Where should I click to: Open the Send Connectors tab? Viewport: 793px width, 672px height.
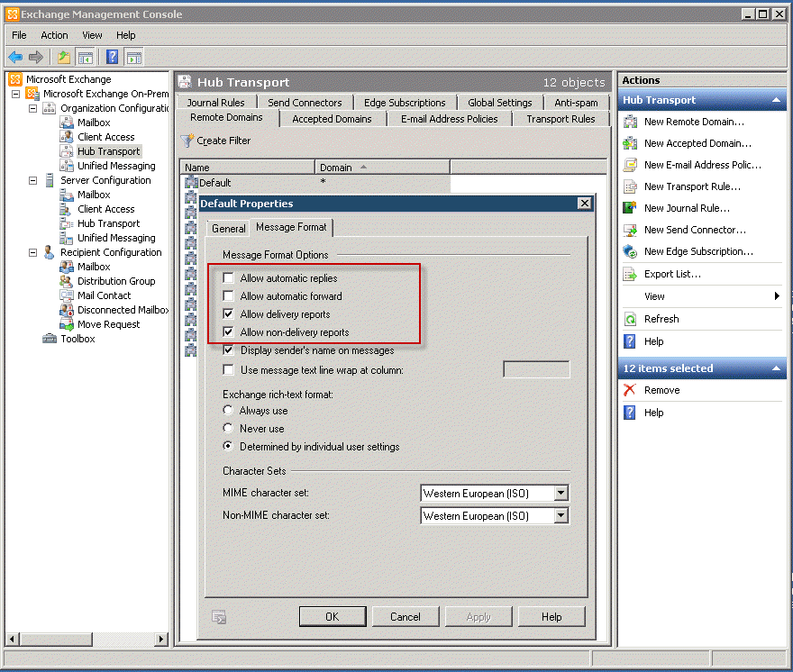[x=305, y=103]
